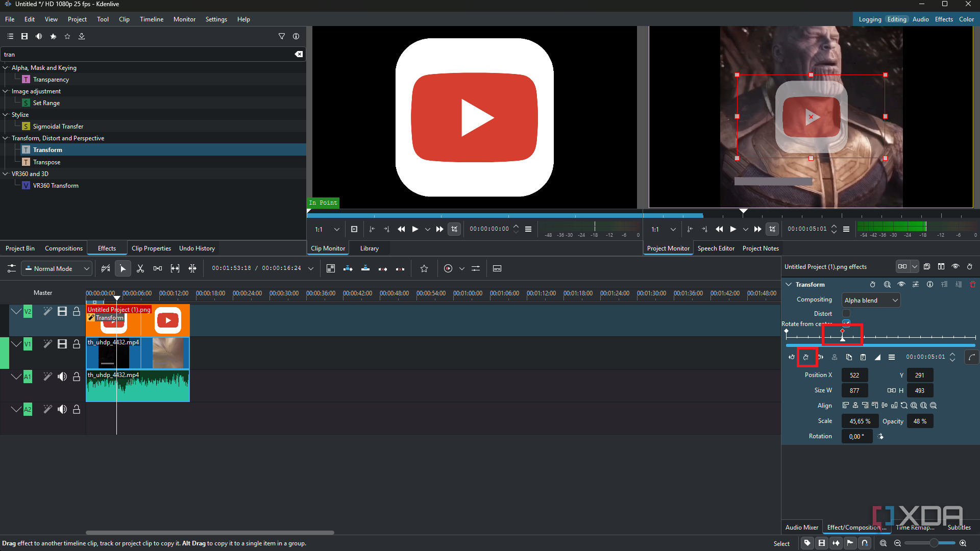Clear the effects search field

pos(299,54)
